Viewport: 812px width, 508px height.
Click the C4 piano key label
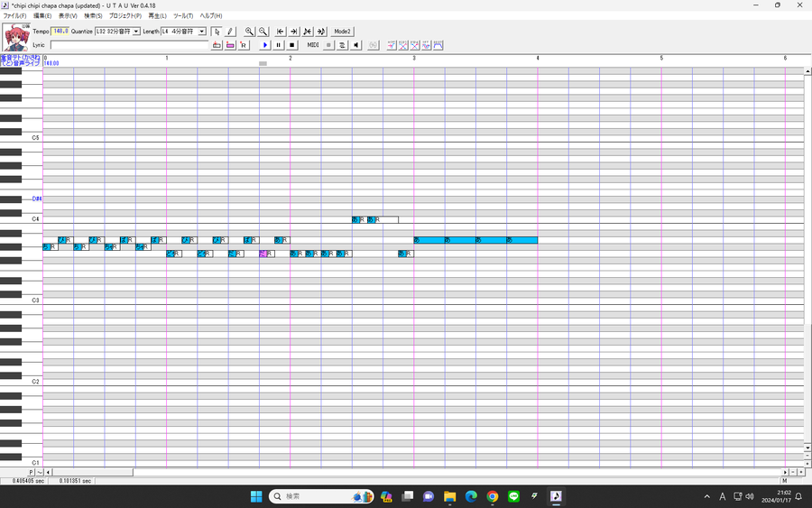point(35,219)
